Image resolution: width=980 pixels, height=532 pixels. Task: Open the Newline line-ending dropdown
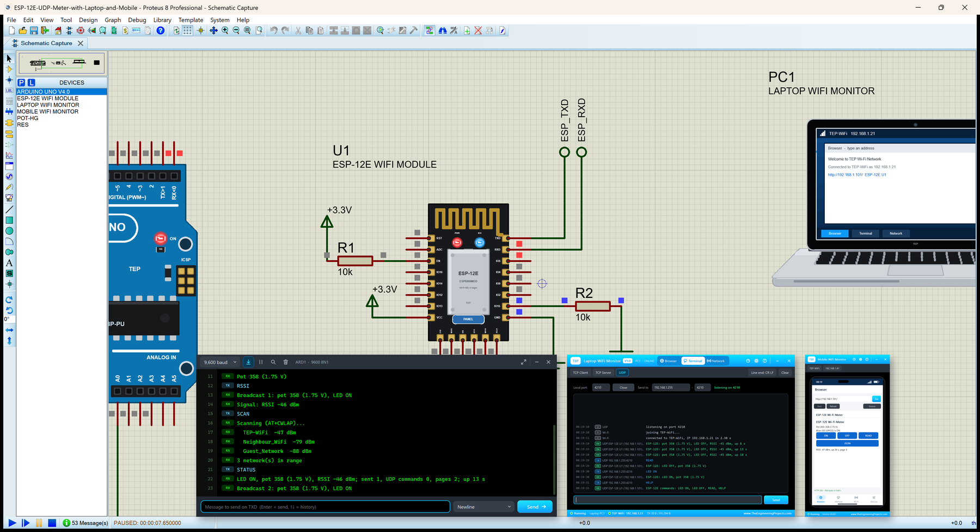[483, 507]
